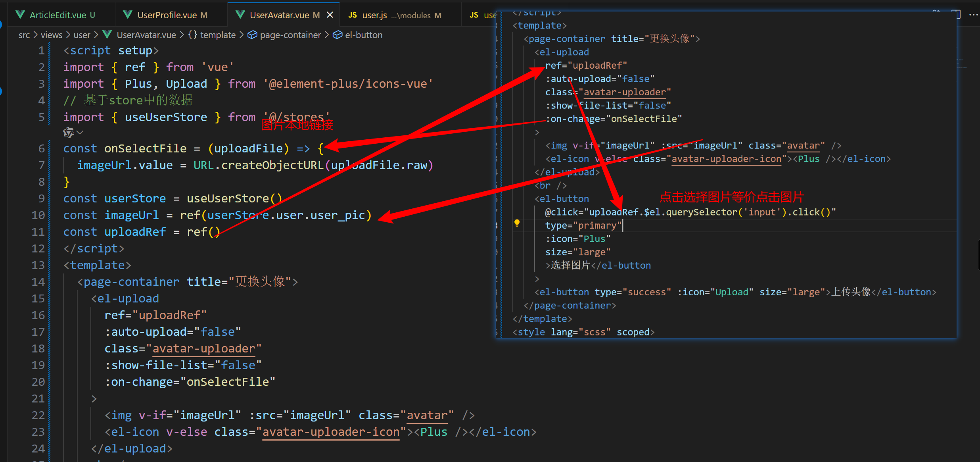This screenshot has height=462, width=980.
Task: Click the 'src' breadcrumb folder
Action: click(24, 35)
